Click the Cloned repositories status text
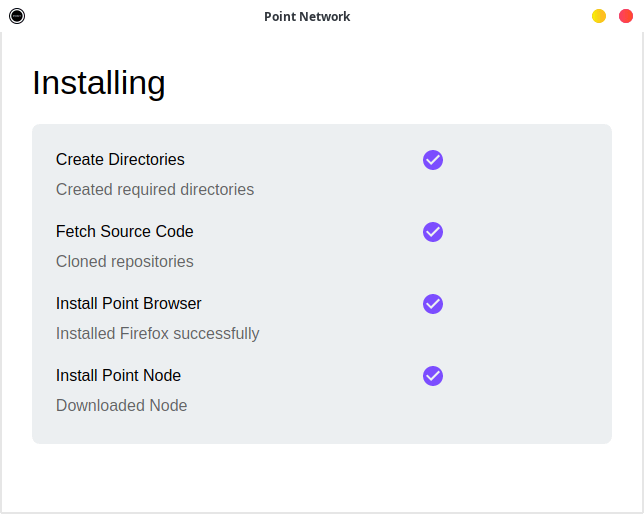The width and height of the screenshot is (644, 514). [124, 262]
